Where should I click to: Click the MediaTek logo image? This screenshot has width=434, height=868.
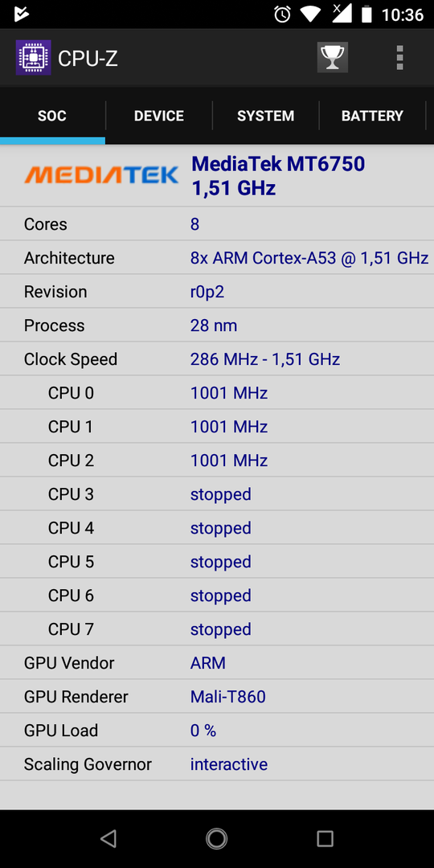(x=101, y=175)
